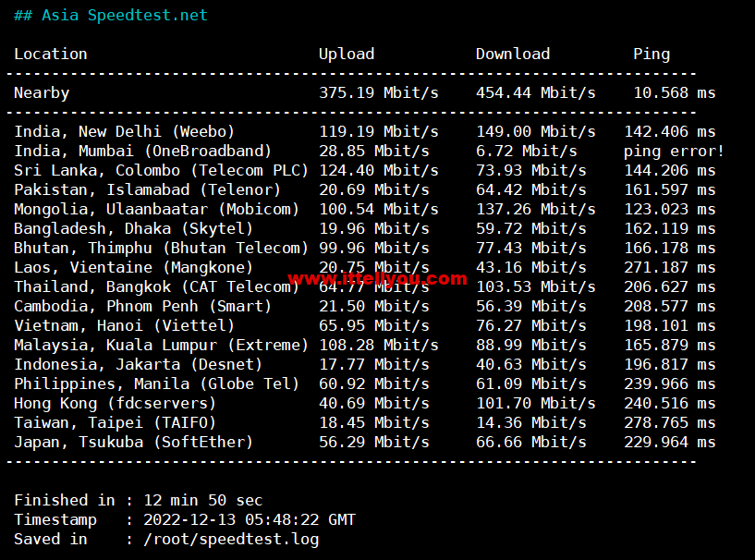Image resolution: width=755 pixels, height=560 pixels.
Task: Click 'India, New Delhi (Weebo)' row
Action: tap(124, 131)
